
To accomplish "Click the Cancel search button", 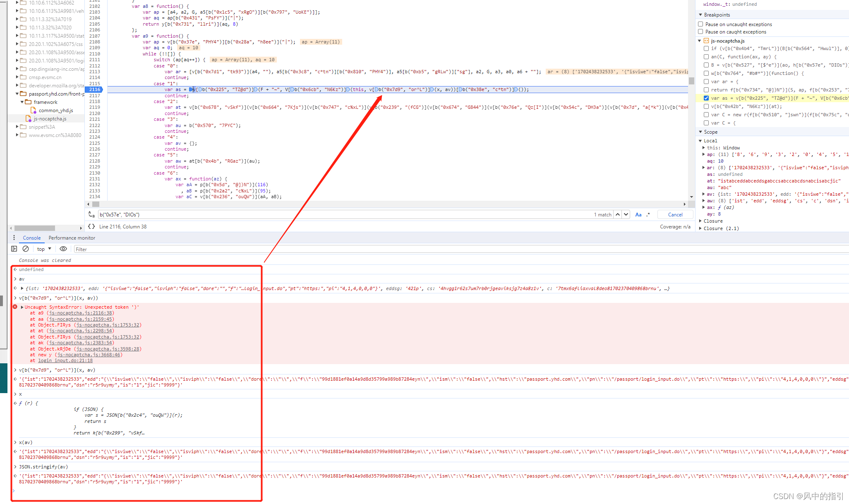I will coord(675,214).
